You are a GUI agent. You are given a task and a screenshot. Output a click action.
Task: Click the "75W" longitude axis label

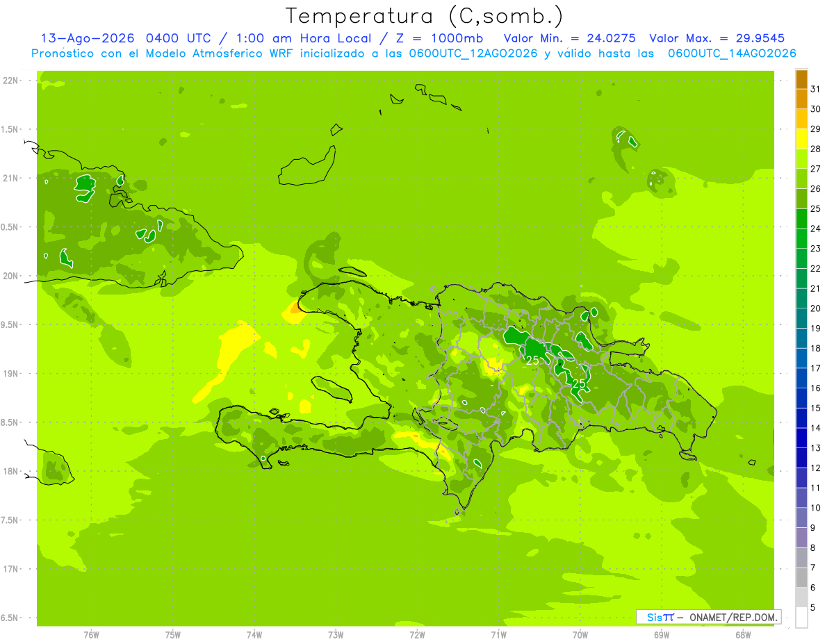(173, 634)
